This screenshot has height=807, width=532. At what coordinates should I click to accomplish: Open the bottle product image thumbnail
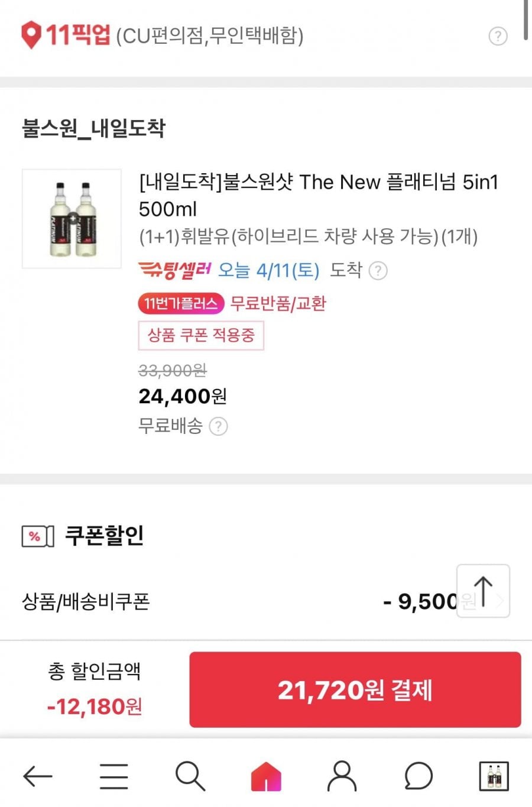pyautogui.click(x=72, y=219)
